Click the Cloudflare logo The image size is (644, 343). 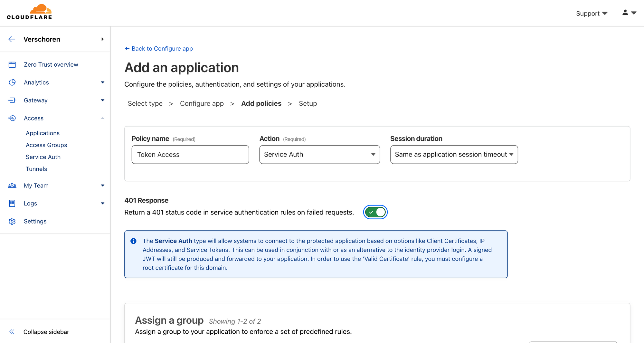click(29, 12)
